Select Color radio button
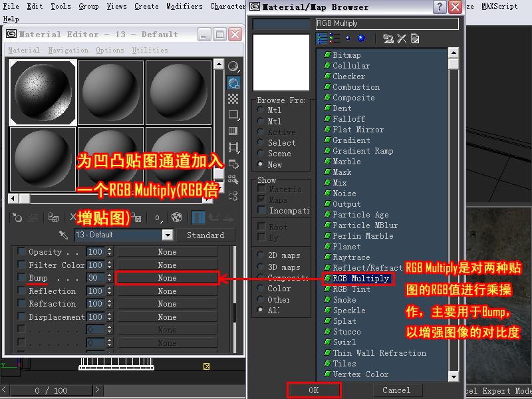The height and width of the screenshot is (399, 532). point(260,289)
